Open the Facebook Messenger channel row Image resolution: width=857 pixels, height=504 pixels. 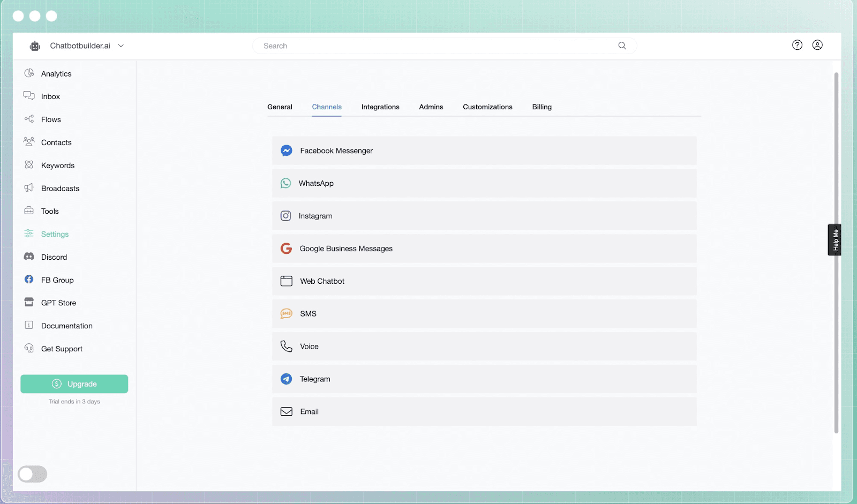(484, 151)
